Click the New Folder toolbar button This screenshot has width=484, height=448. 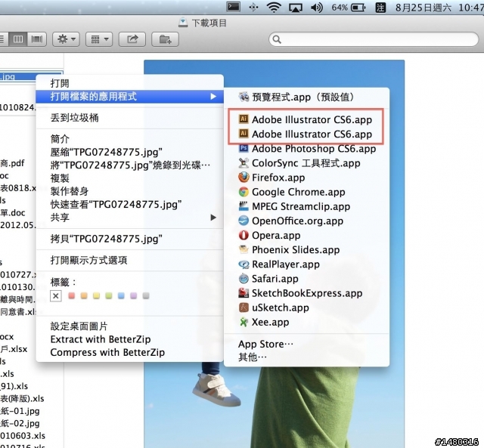tap(165, 39)
